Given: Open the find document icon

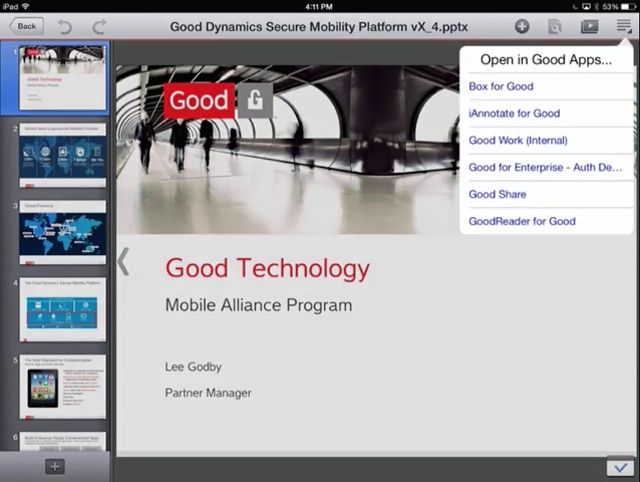Looking at the screenshot, I should (554, 27).
